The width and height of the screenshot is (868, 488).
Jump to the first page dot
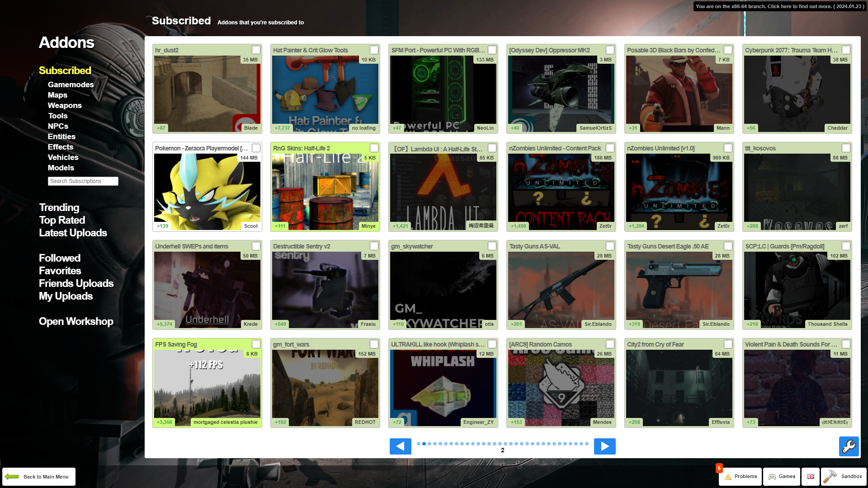click(x=419, y=444)
